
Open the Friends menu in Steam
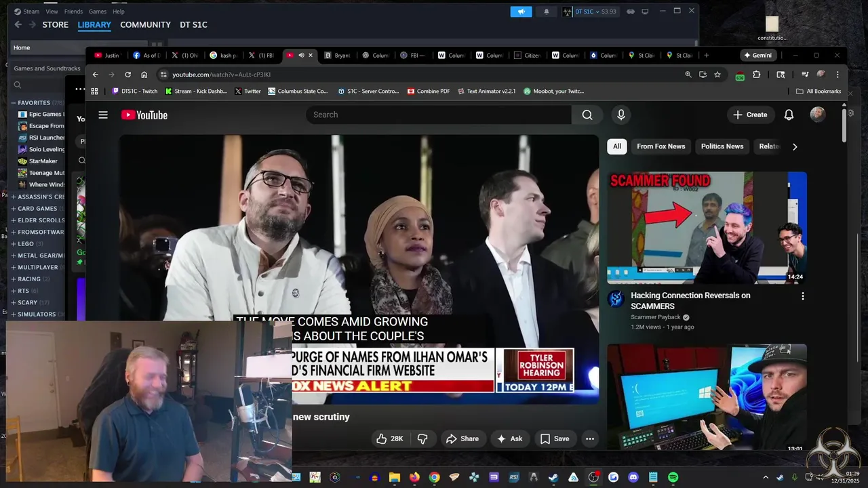73,12
